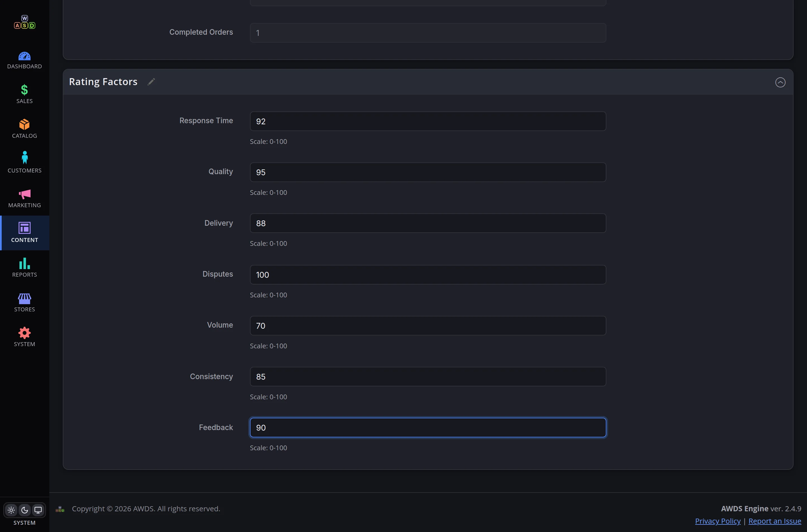Switch to light theme sun icon
807x532 pixels.
pos(11,510)
